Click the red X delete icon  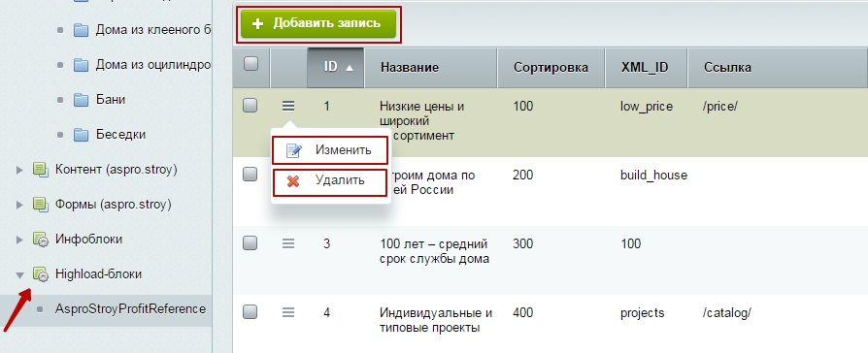293,181
